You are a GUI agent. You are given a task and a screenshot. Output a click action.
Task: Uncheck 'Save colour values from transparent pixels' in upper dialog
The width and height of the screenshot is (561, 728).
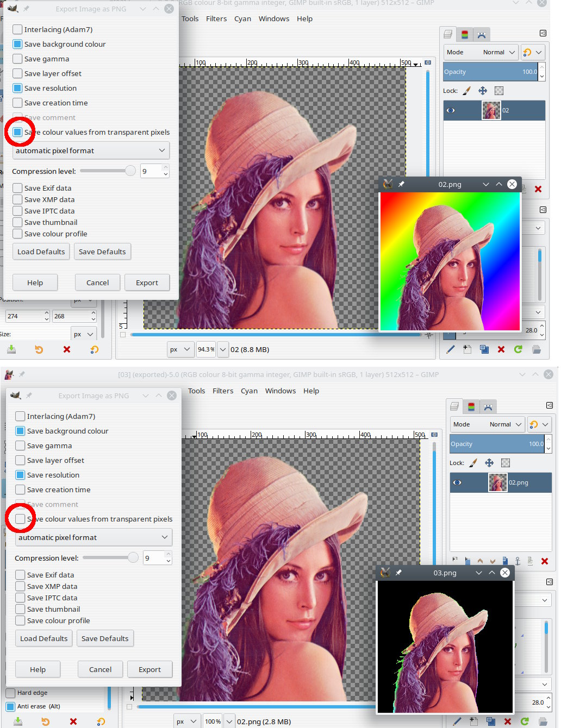click(x=17, y=132)
